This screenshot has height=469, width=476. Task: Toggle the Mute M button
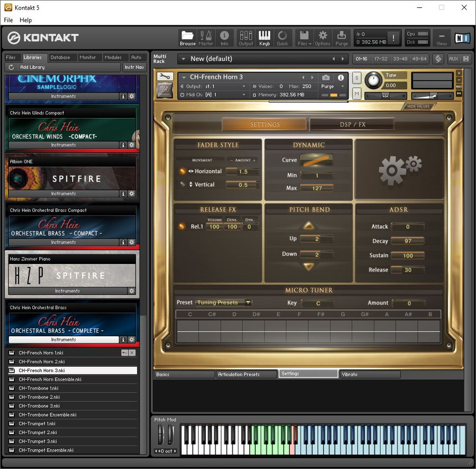356,93
